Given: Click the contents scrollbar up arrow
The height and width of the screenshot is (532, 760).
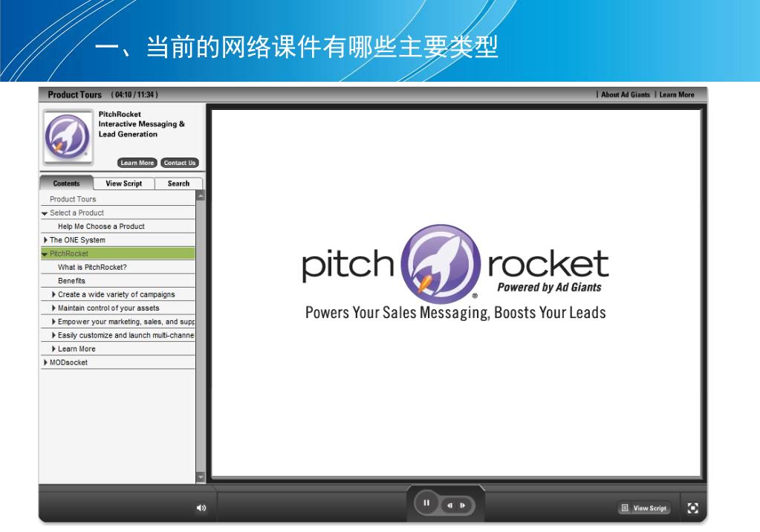Looking at the screenshot, I should (x=200, y=195).
